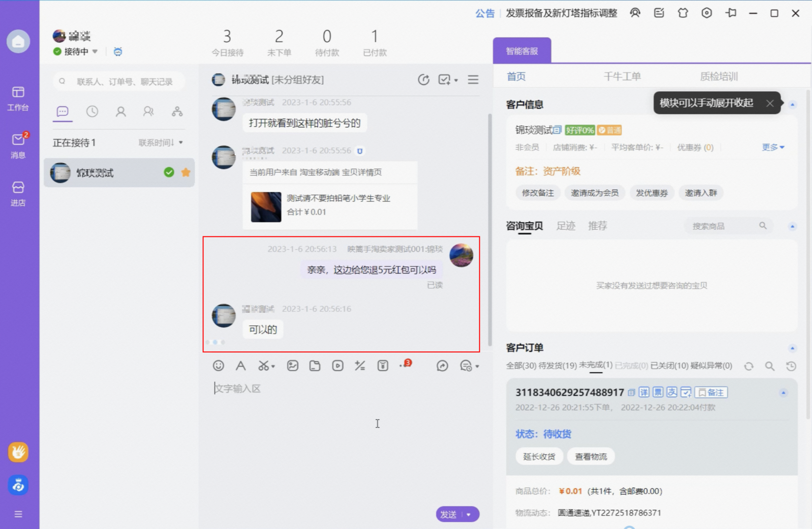Dismiss the 模块可以手动展开收起 tooltip
Viewport: 812px width, 529px height.
(x=770, y=103)
